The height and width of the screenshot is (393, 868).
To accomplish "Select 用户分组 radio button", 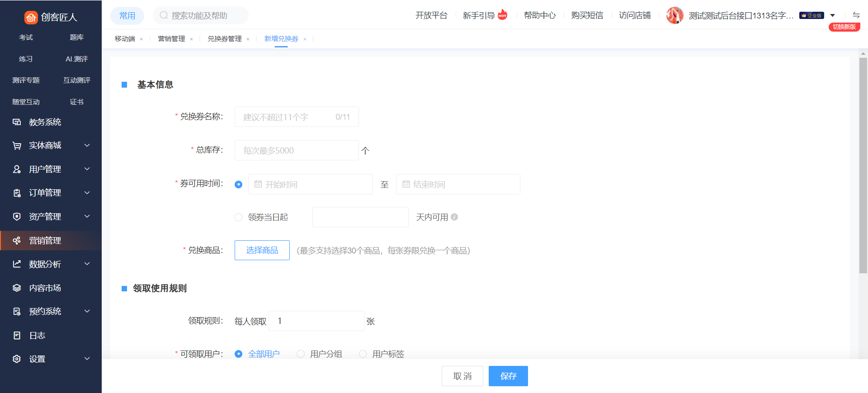I will click(301, 354).
